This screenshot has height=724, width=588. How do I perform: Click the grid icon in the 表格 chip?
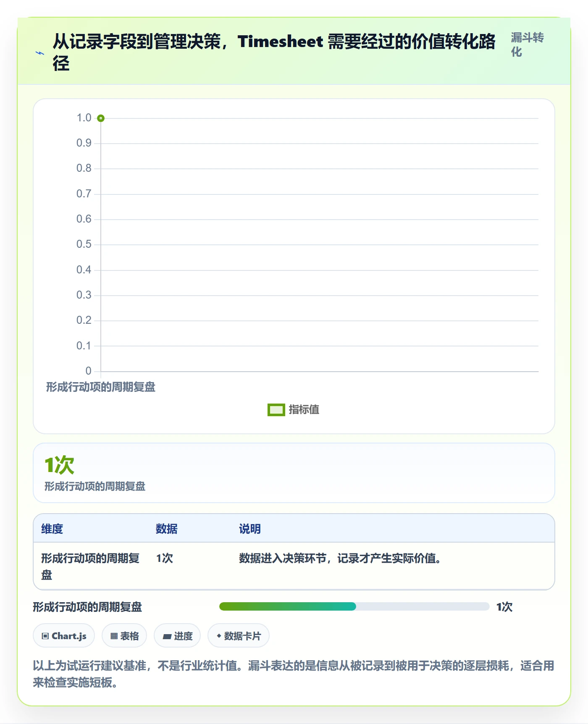point(114,636)
